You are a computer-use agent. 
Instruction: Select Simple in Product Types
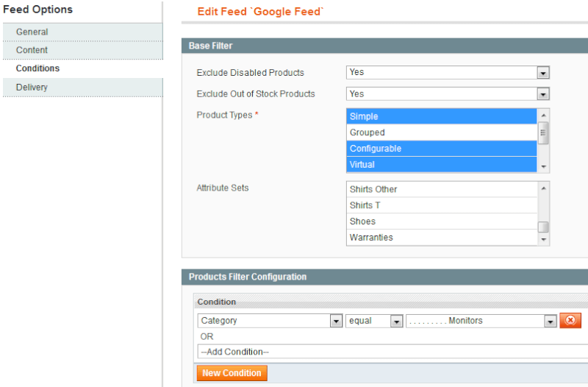(442, 116)
